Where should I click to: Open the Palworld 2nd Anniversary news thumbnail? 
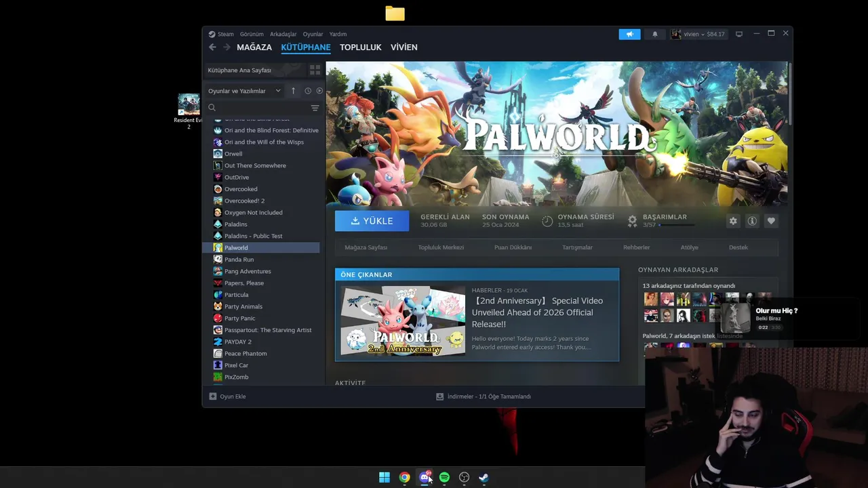coord(403,321)
